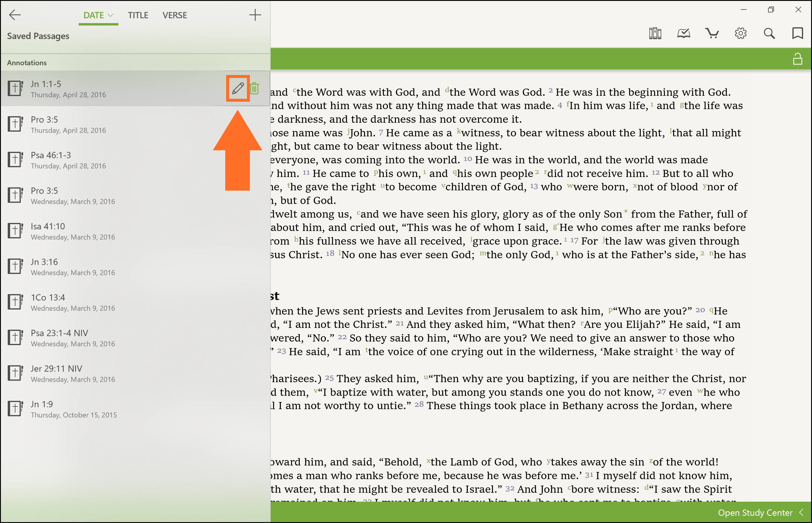Open the store shopping cart icon
This screenshot has width=812, height=523.
[x=712, y=33]
